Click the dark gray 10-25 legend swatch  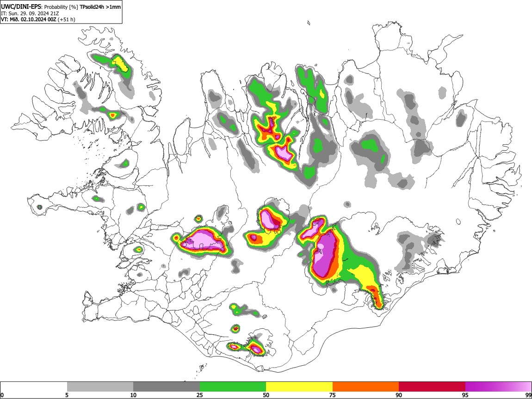[x=167, y=387]
